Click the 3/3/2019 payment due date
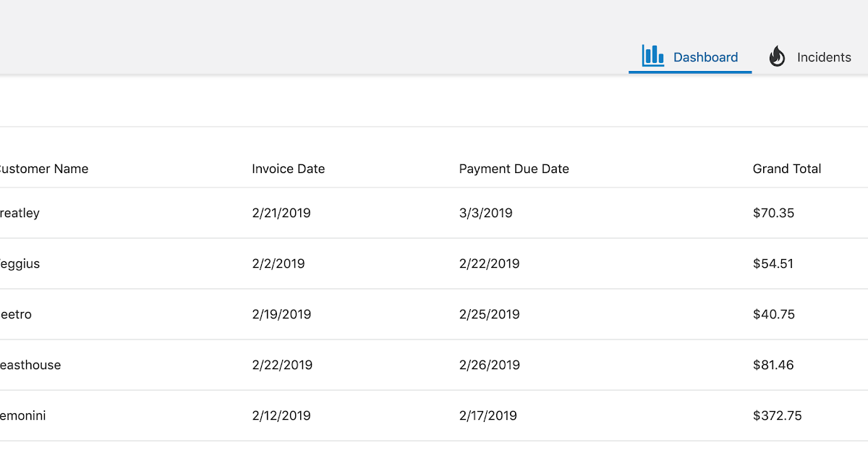Screen dimensions: 868x456 pos(485,213)
